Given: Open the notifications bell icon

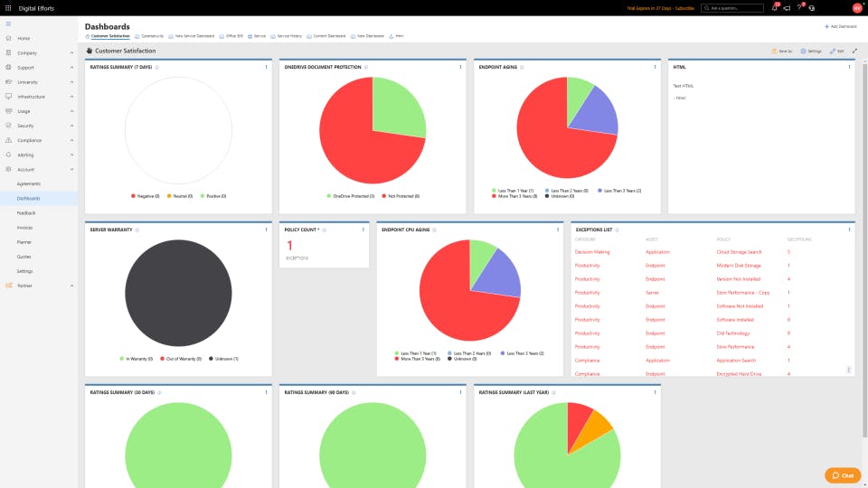Looking at the screenshot, I should point(775,8).
